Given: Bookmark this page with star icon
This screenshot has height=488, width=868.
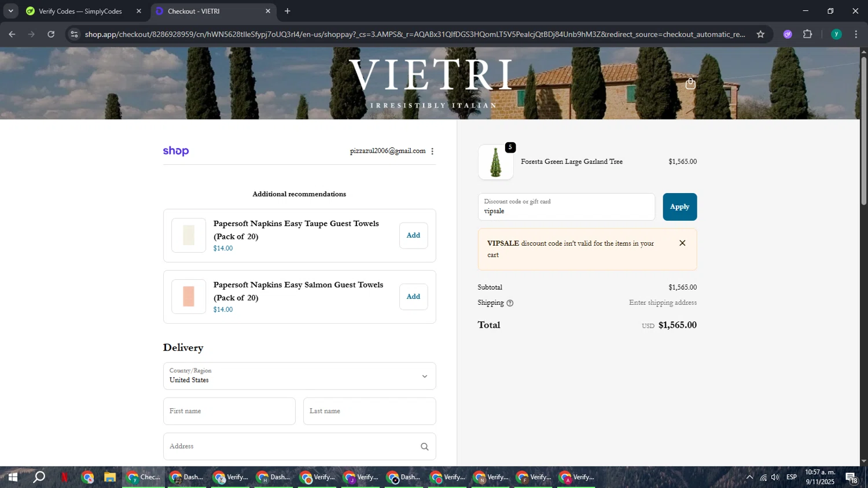Looking at the screenshot, I should [760, 34].
